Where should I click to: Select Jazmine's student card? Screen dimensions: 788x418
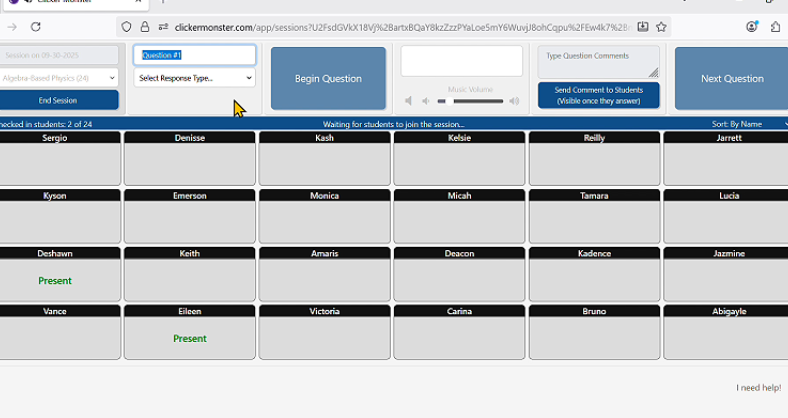[726, 274]
